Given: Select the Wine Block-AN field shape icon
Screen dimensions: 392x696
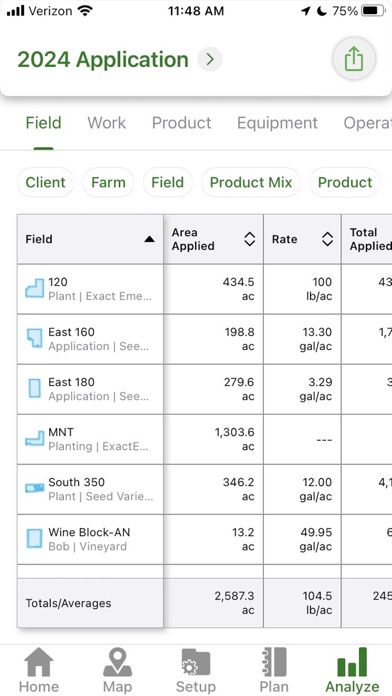Looking at the screenshot, I should [x=34, y=539].
